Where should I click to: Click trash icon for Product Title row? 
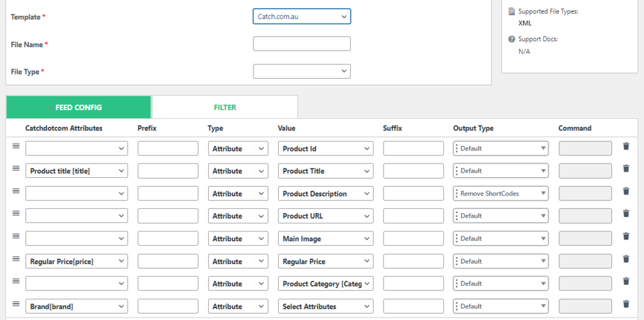coord(626,168)
